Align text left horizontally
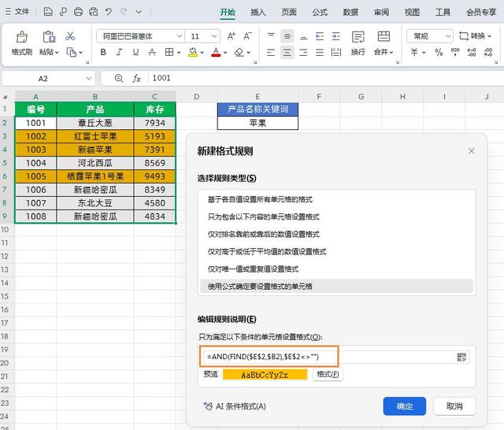504x430 pixels. tap(271, 52)
